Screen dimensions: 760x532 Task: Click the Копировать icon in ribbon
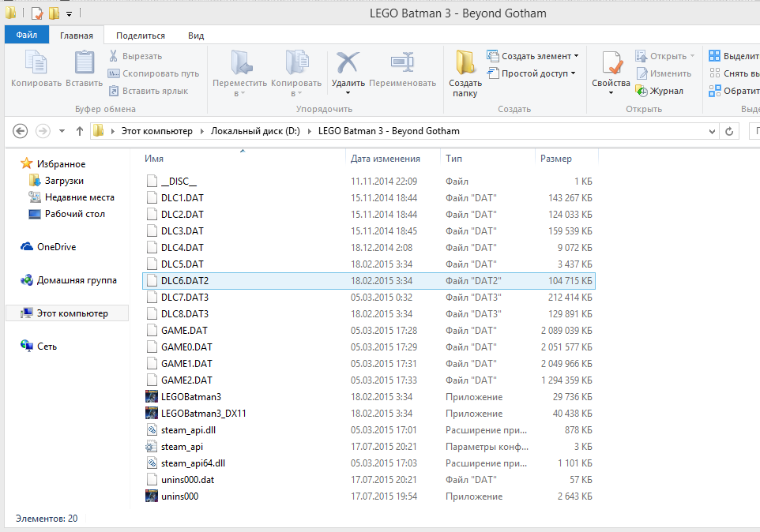point(36,64)
